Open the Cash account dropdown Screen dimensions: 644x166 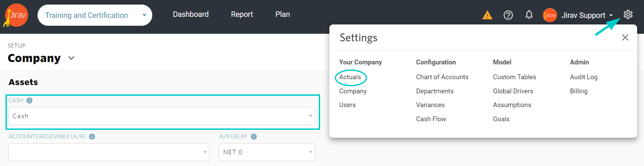coord(162,116)
